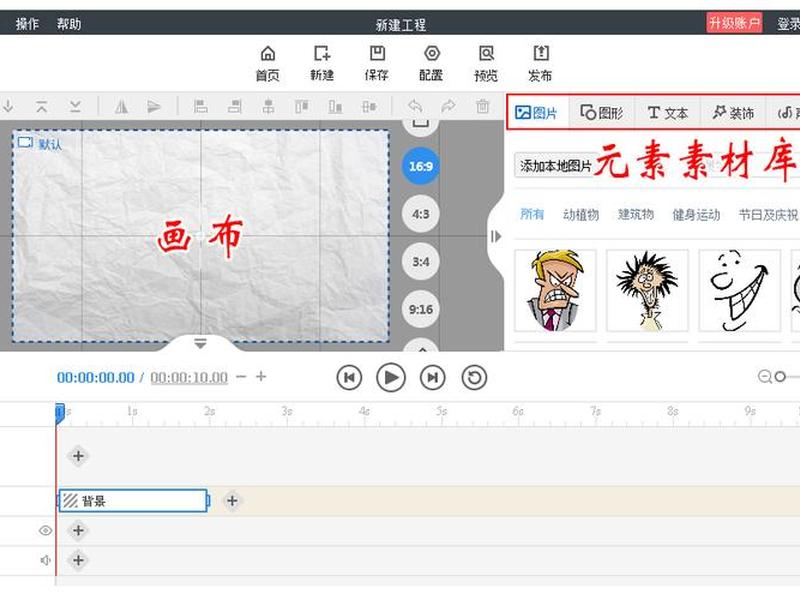Align objects to the right edge
Screen dimensions: 800x600
pos(235,107)
